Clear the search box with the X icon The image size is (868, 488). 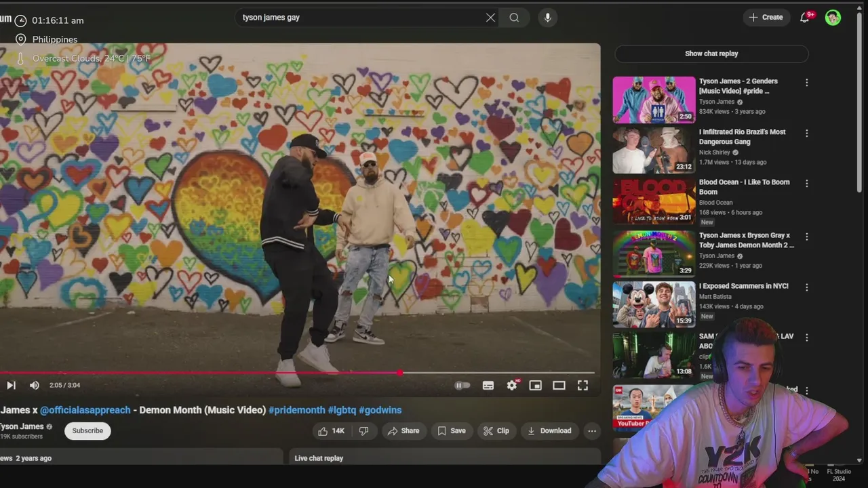tap(490, 18)
